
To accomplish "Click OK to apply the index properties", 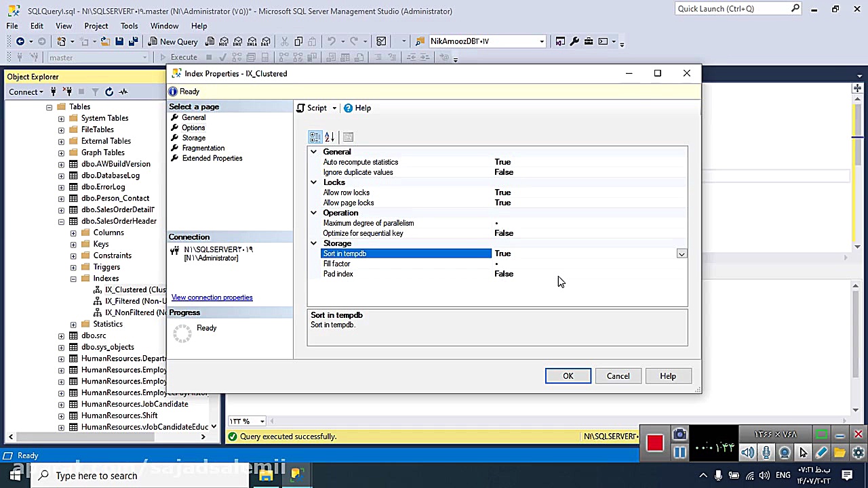I will (x=568, y=376).
